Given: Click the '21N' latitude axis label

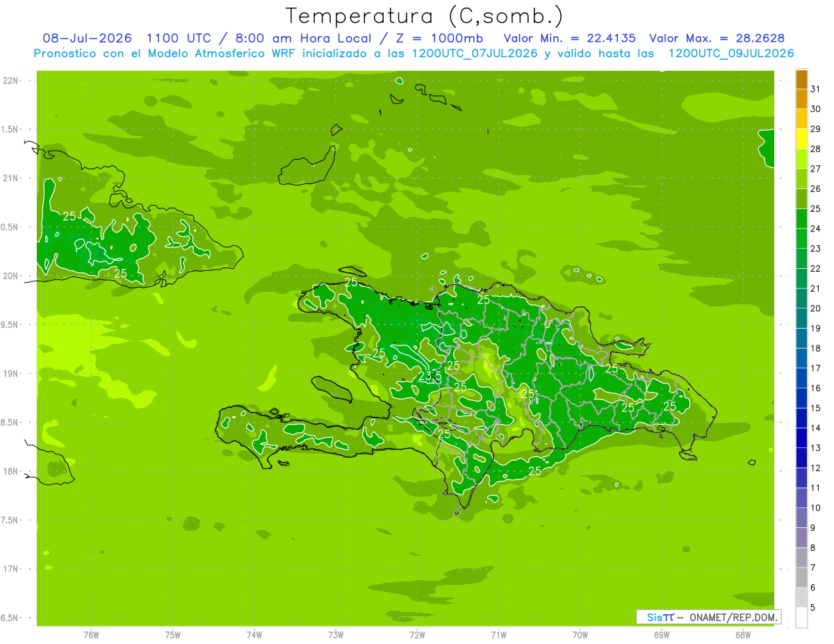Looking at the screenshot, I should click(10, 178).
